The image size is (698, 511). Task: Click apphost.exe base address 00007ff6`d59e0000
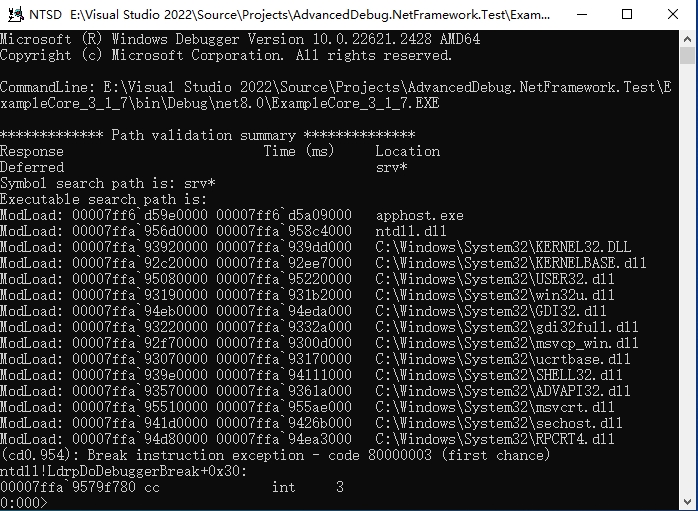pyautogui.click(x=140, y=215)
